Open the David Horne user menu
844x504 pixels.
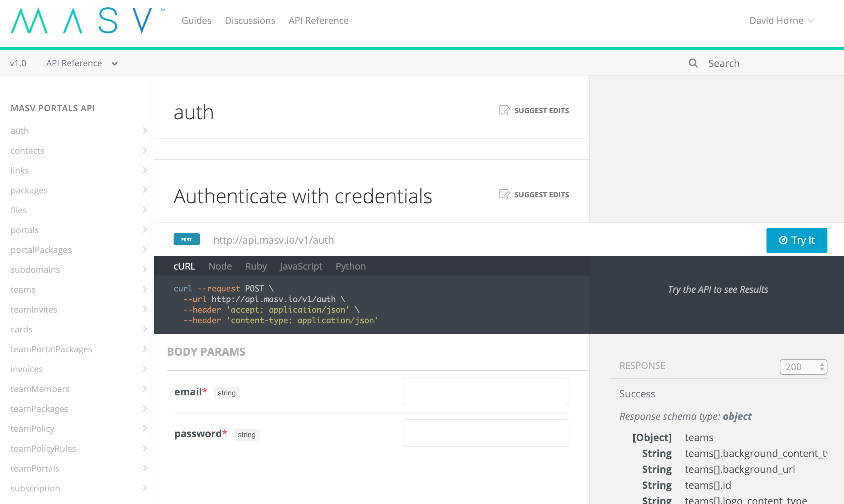pyautogui.click(x=781, y=21)
